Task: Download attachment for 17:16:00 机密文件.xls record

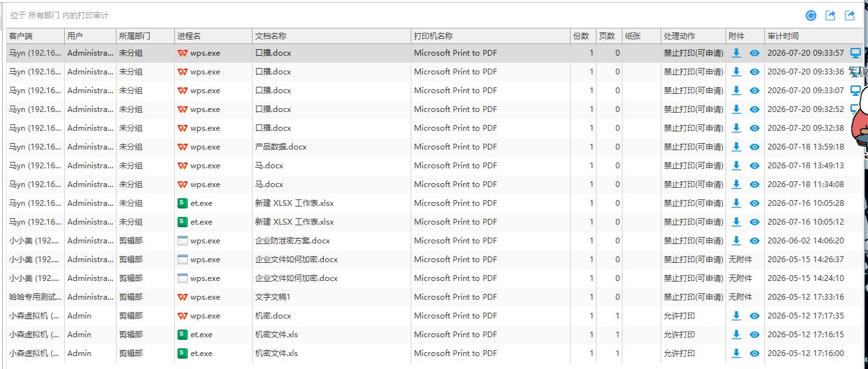Action: coord(737,353)
